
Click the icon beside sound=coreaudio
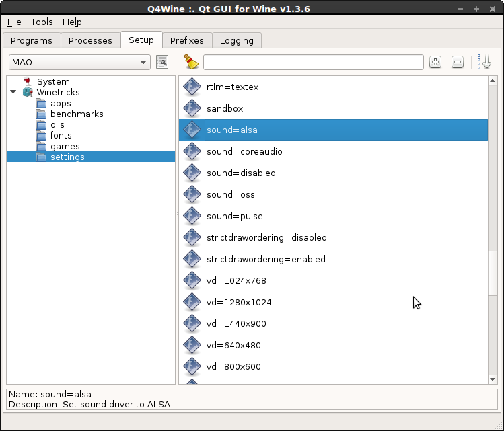(192, 151)
